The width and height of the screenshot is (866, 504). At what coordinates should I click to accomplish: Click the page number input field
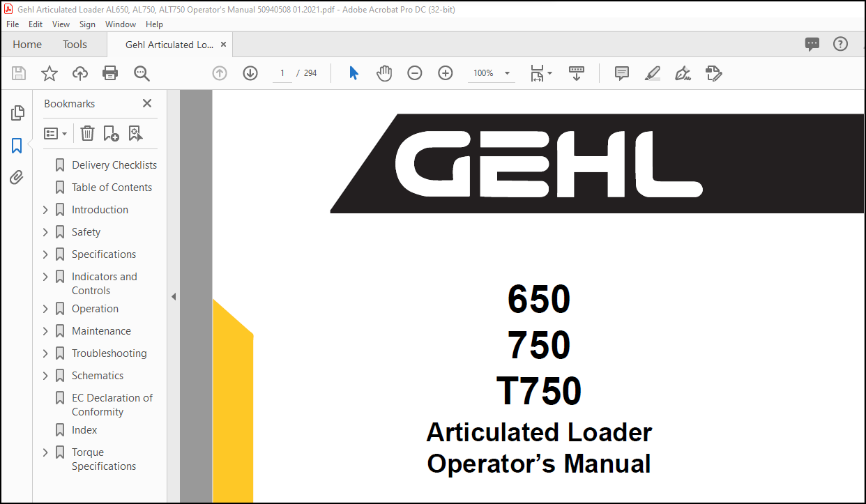pyautogui.click(x=282, y=73)
